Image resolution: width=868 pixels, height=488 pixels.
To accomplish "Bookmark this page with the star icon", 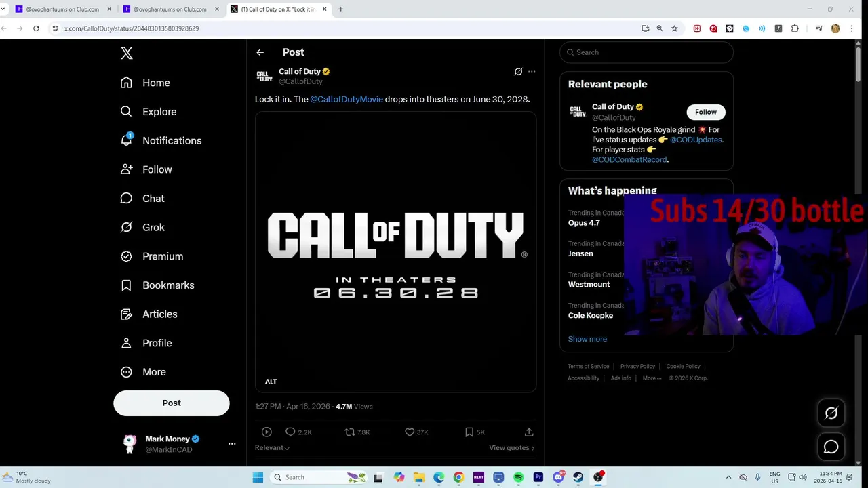I will point(674,28).
